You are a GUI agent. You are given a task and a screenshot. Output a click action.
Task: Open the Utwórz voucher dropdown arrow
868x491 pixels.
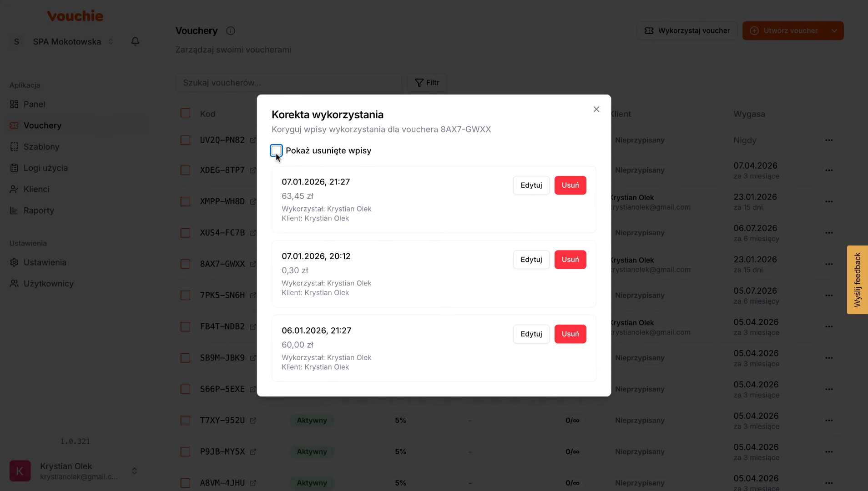click(x=834, y=31)
